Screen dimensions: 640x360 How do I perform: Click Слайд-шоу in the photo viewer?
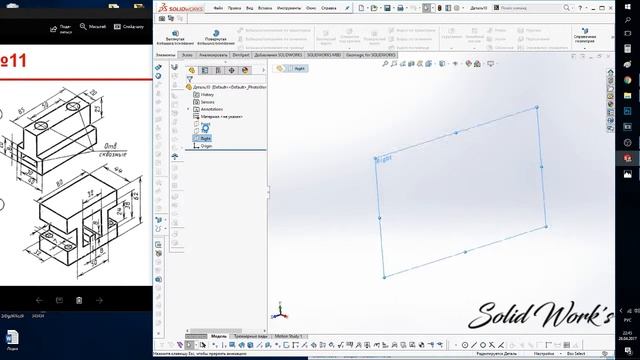[x=129, y=27]
